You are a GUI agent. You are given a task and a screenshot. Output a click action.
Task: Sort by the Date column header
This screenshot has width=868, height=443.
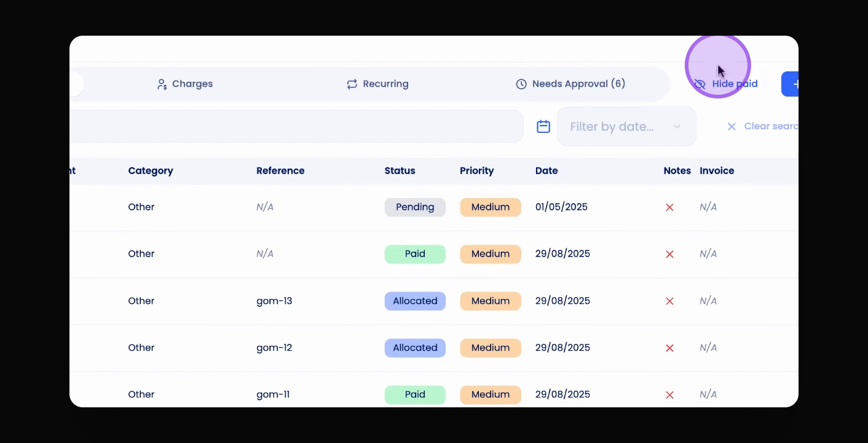point(546,171)
